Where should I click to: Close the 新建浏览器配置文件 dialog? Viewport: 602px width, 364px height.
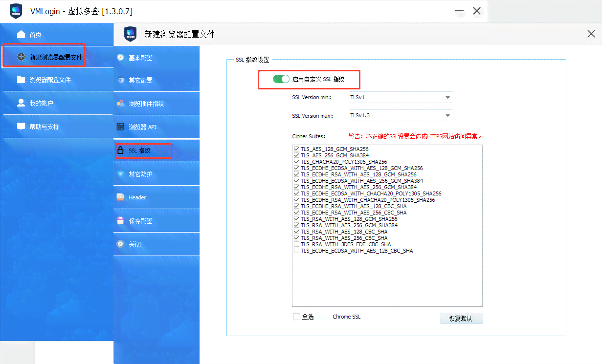[x=591, y=34]
